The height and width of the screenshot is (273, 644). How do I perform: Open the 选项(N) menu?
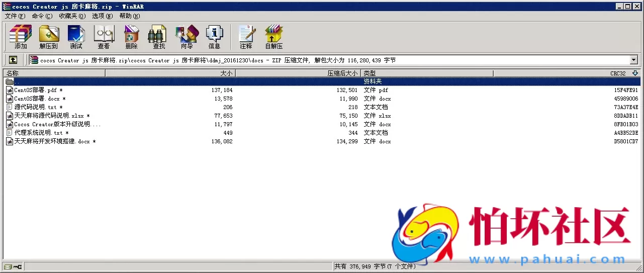102,16
